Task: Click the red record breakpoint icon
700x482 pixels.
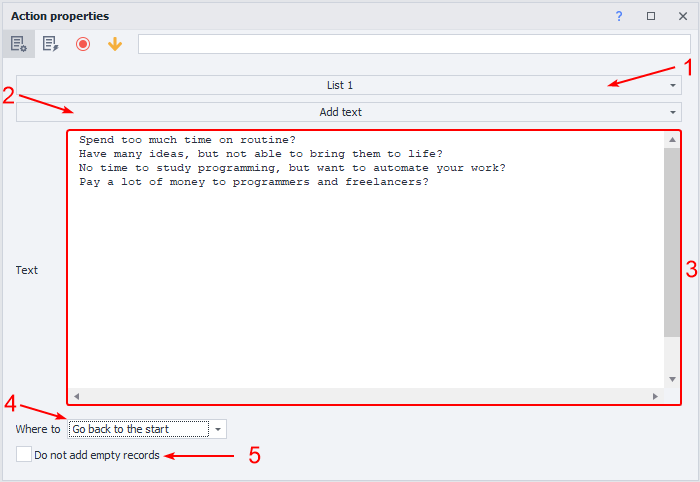Action: 83,44
